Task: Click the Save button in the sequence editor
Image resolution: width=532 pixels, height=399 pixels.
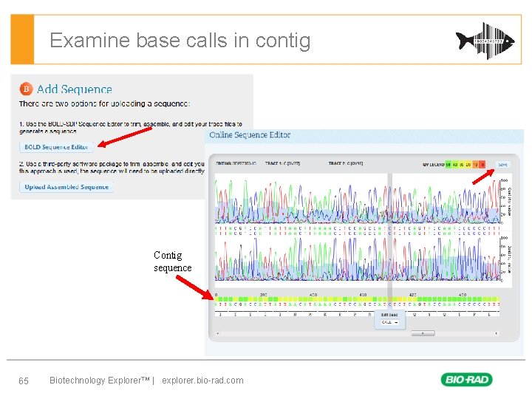Action: (502, 165)
